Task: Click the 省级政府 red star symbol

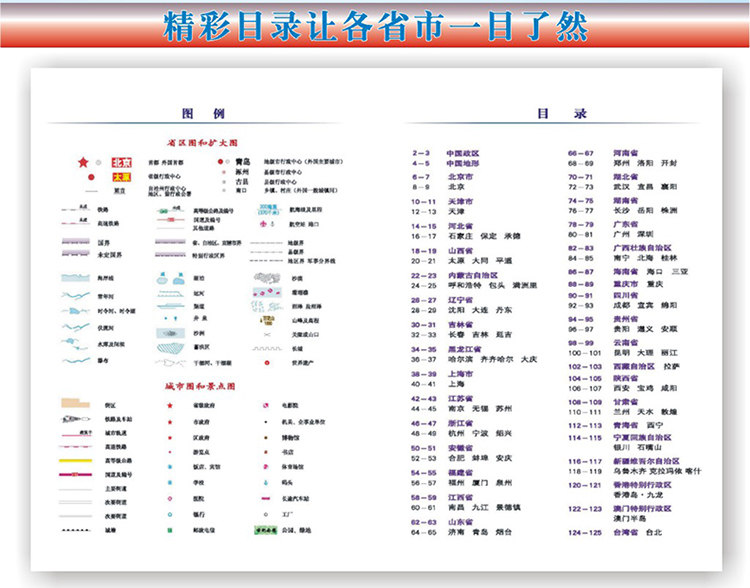Action: pyautogui.click(x=170, y=405)
